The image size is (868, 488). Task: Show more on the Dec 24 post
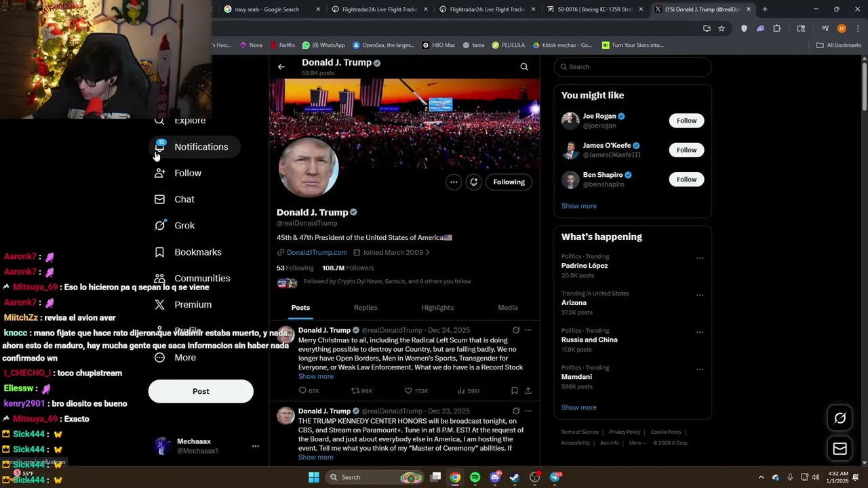[x=316, y=376]
